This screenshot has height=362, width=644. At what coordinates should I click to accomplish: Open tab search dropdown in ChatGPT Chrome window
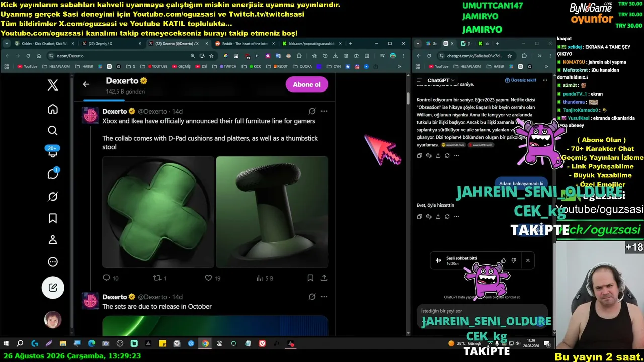[418, 44]
